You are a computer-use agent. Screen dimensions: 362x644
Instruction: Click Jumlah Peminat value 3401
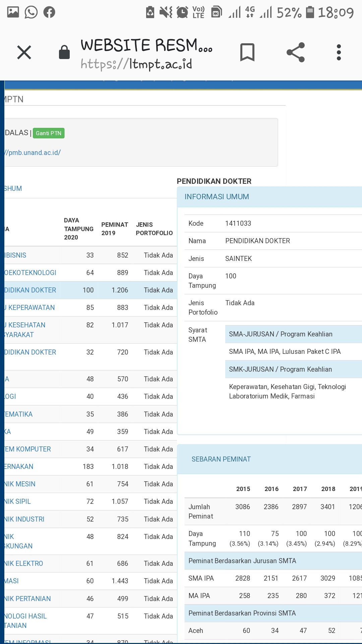(328, 507)
